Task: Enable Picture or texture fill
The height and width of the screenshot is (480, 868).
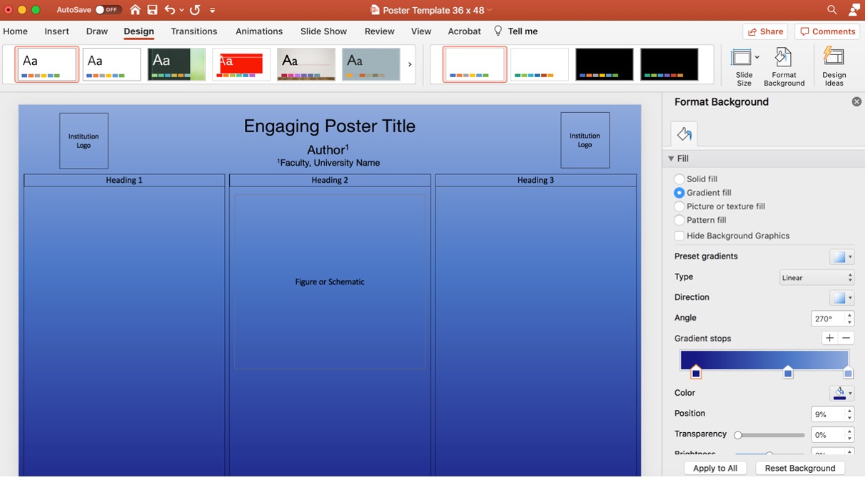Action: [x=679, y=206]
